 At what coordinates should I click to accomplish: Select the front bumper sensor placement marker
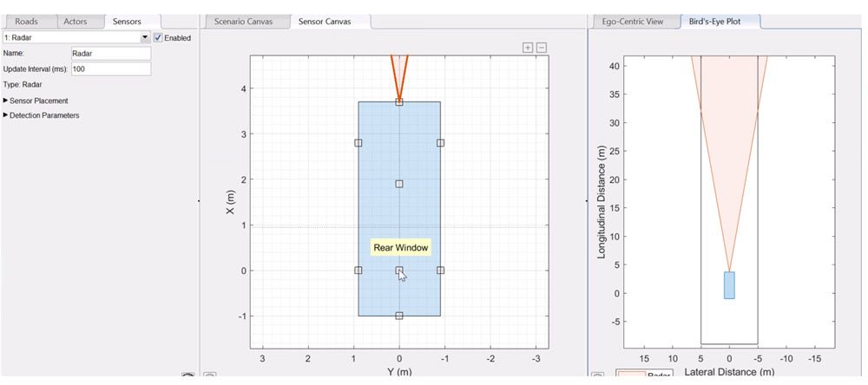399,102
